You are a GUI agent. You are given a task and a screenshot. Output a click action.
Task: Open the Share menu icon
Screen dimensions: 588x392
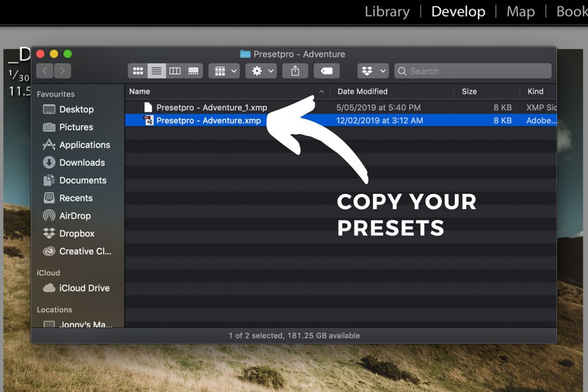pos(295,71)
